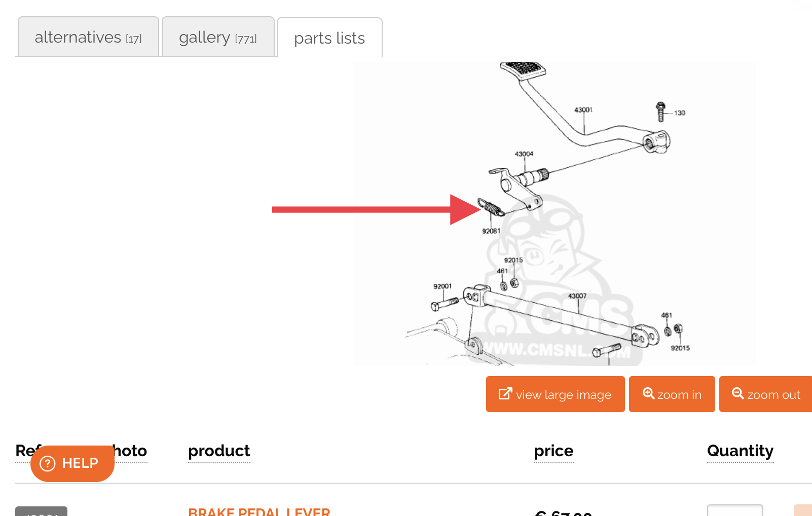Switch to the alternatives tab
812x516 pixels.
tap(88, 37)
